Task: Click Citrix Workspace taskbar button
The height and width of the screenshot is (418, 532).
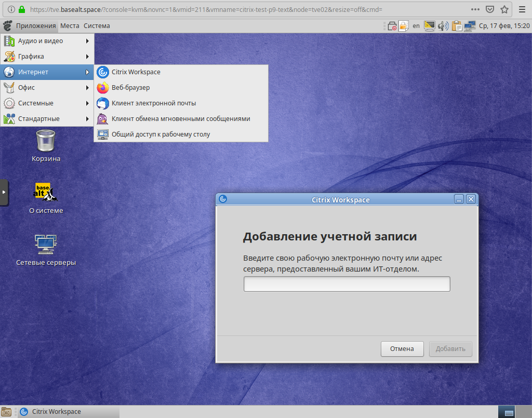Action: [x=69, y=412]
